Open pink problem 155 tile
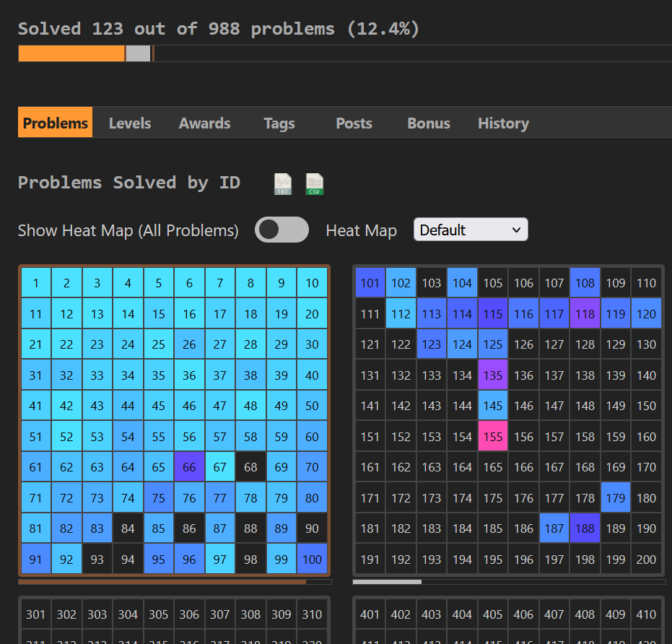The image size is (672, 644). tap(493, 437)
